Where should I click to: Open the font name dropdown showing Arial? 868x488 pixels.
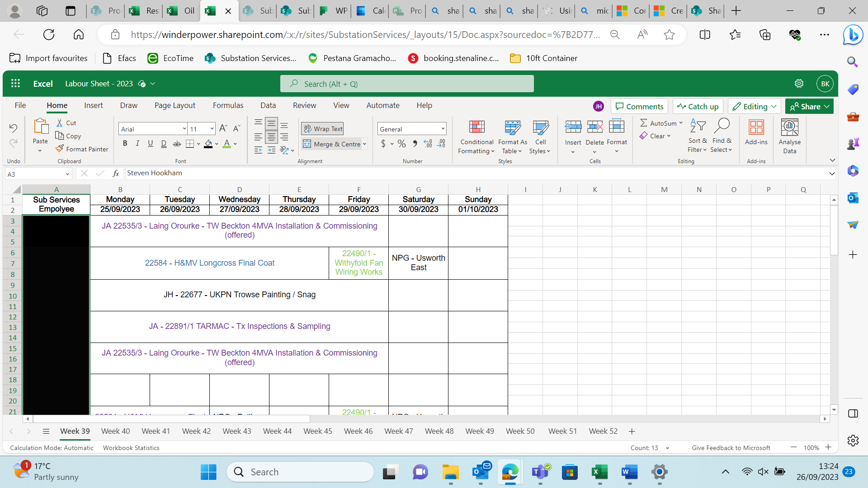click(184, 129)
